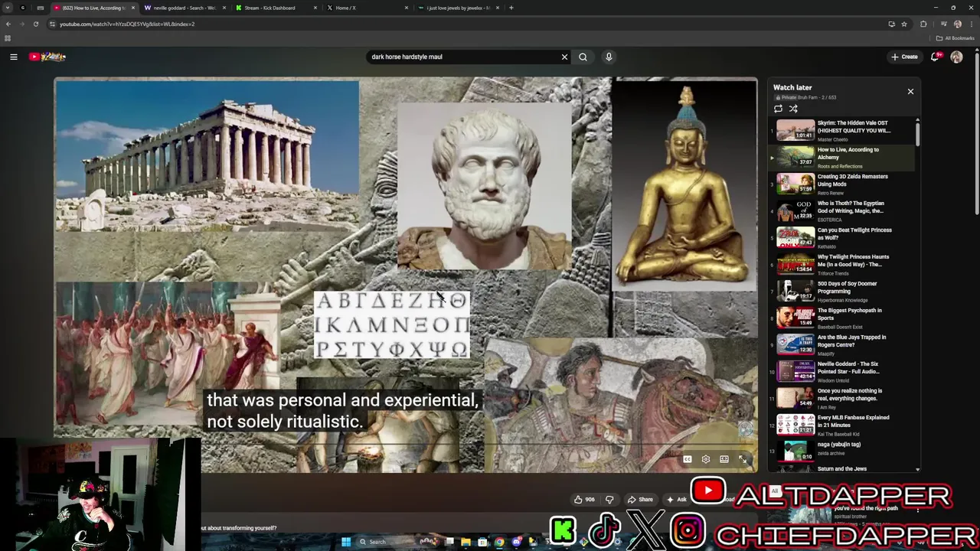Screen dimensions: 980x551
Task: Open the apps grid in bookmarks bar
Action: pyautogui.click(x=8, y=38)
